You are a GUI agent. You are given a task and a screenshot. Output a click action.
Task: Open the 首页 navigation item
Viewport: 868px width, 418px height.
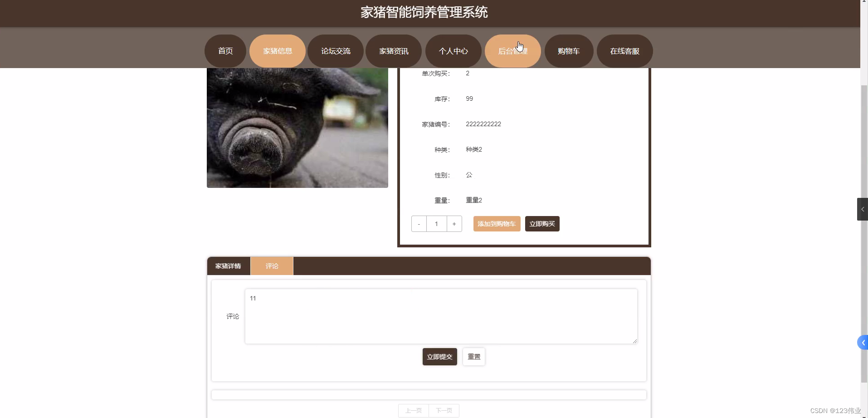(x=225, y=51)
